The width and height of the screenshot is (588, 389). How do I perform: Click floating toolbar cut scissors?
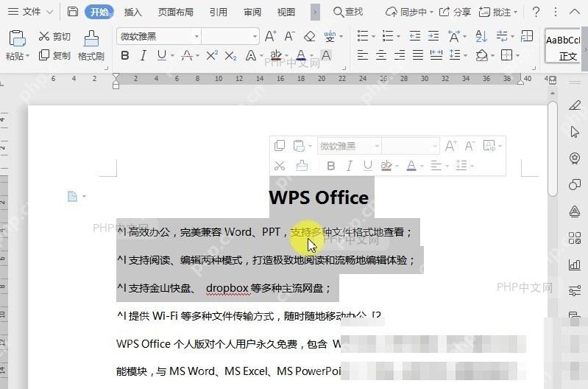(280, 166)
